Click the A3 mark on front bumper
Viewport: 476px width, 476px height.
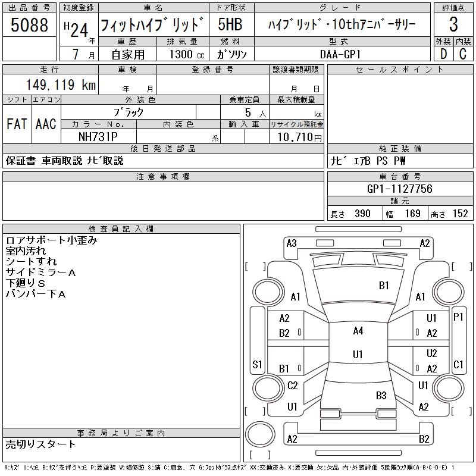(292, 243)
